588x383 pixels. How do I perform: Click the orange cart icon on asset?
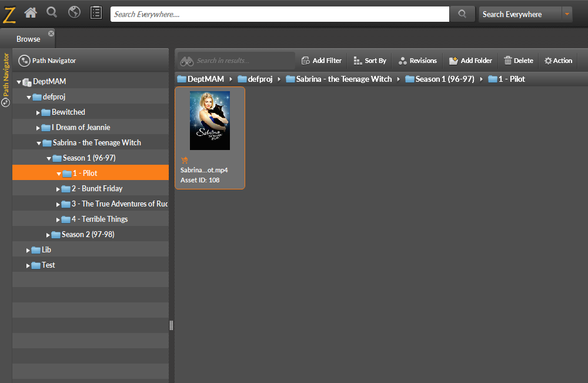(185, 160)
